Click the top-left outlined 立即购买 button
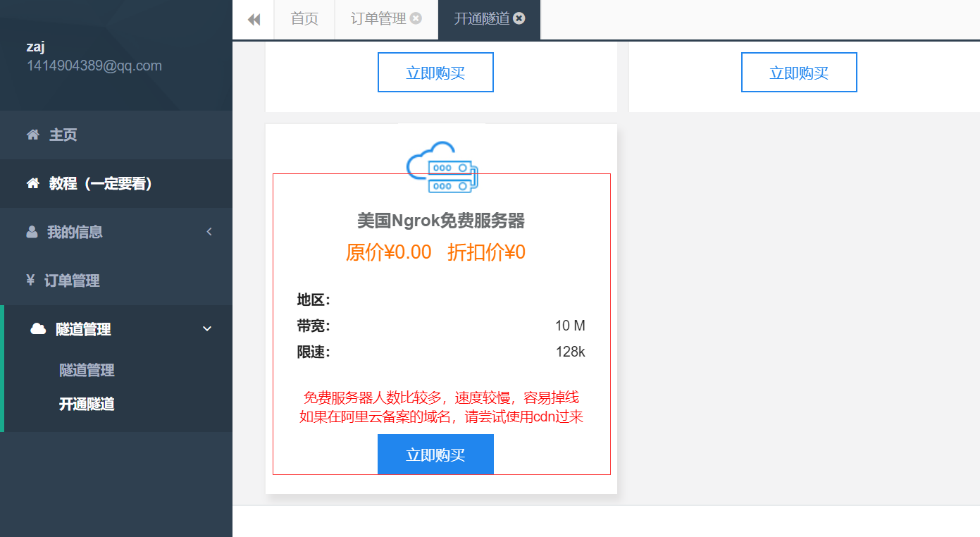The height and width of the screenshot is (537, 980). point(435,73)
